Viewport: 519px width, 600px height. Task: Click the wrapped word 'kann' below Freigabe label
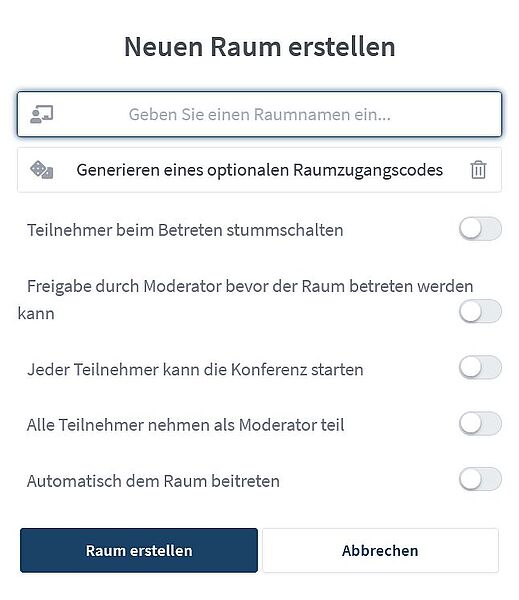click(x=36, y=314)
